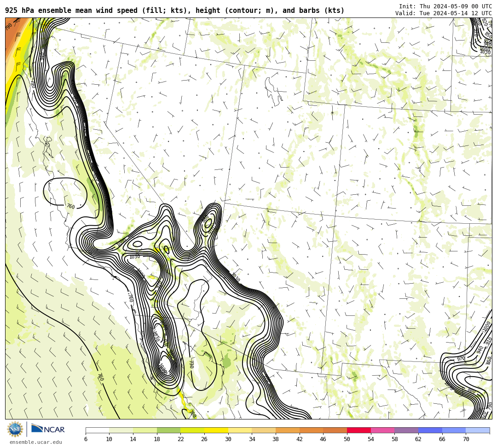Image resolution: width=497 pixels, height=448 pixels.
Task: Pick the light green 14–18 kts swatch
Action: 145,430
